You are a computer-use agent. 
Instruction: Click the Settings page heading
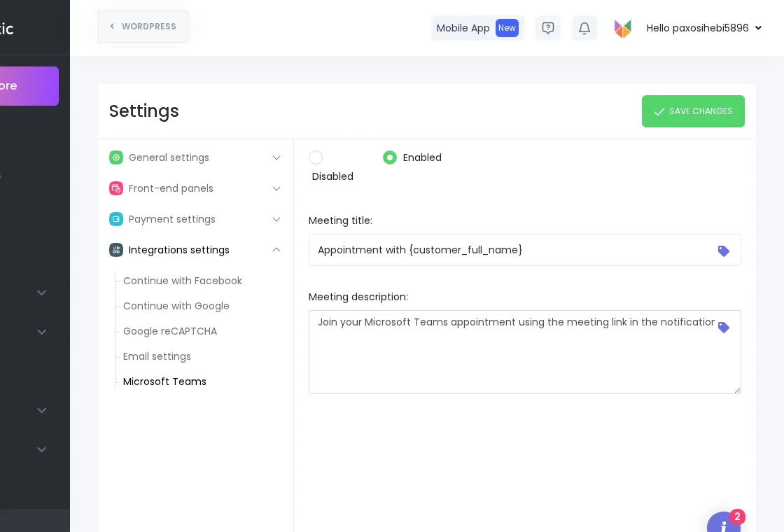tap(144, 111)
